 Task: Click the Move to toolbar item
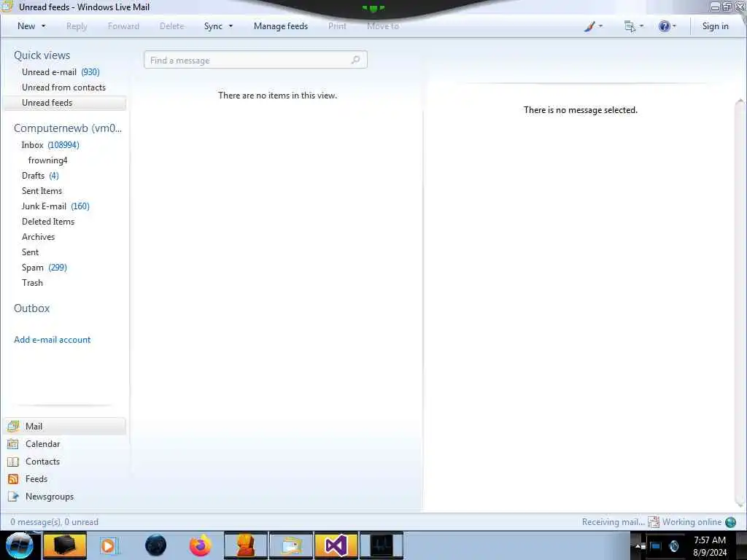click(x=383, y=26)
